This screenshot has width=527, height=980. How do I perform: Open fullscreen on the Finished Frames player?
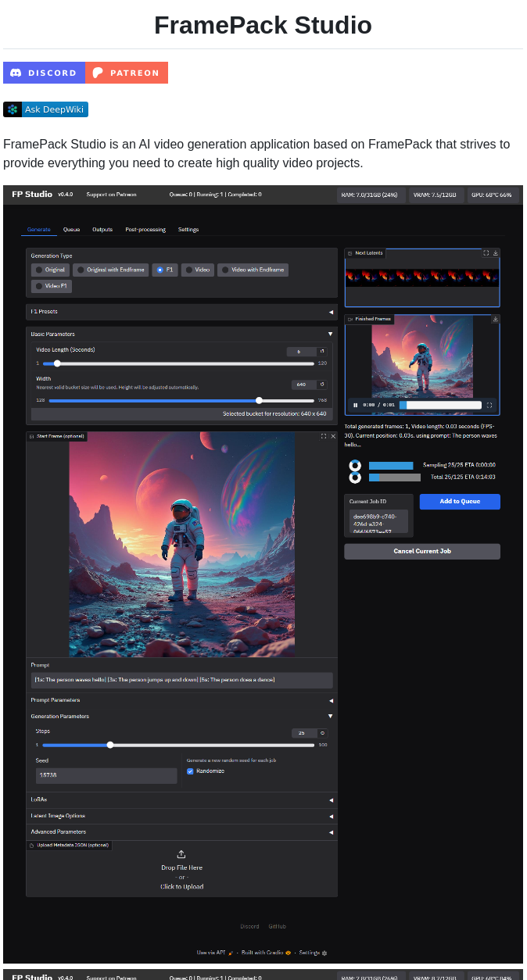(489, 405)
